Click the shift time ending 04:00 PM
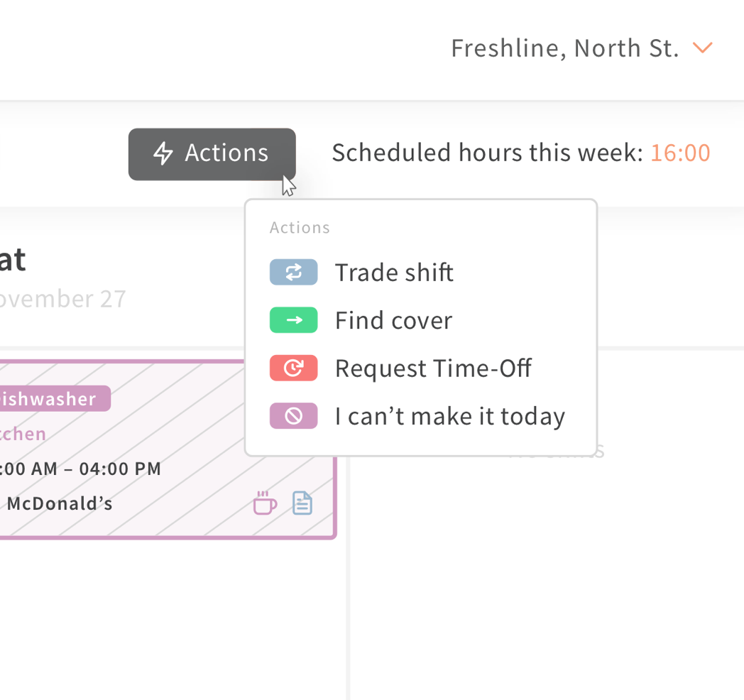The width and height of the screenshot is (744, 700). [80, 469]
